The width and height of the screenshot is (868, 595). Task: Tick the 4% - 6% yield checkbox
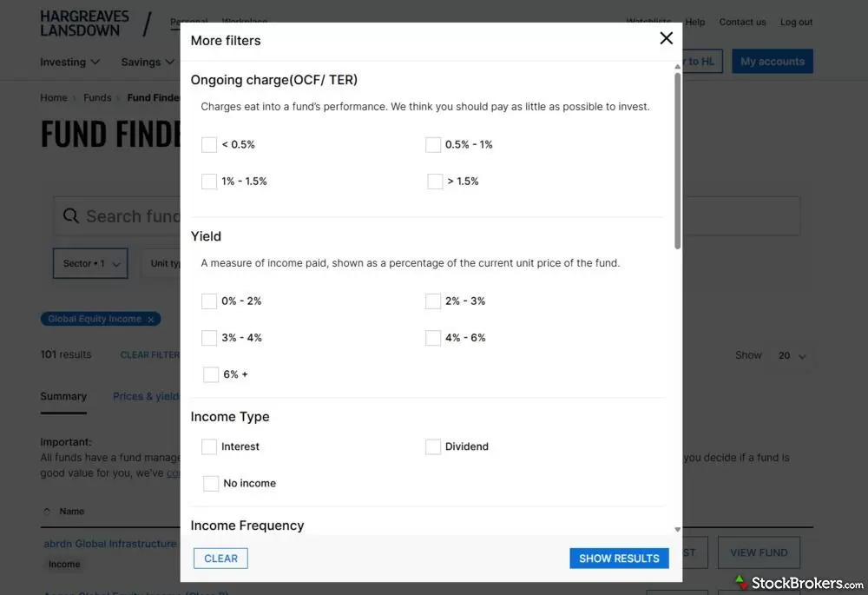tap(433, 338)
